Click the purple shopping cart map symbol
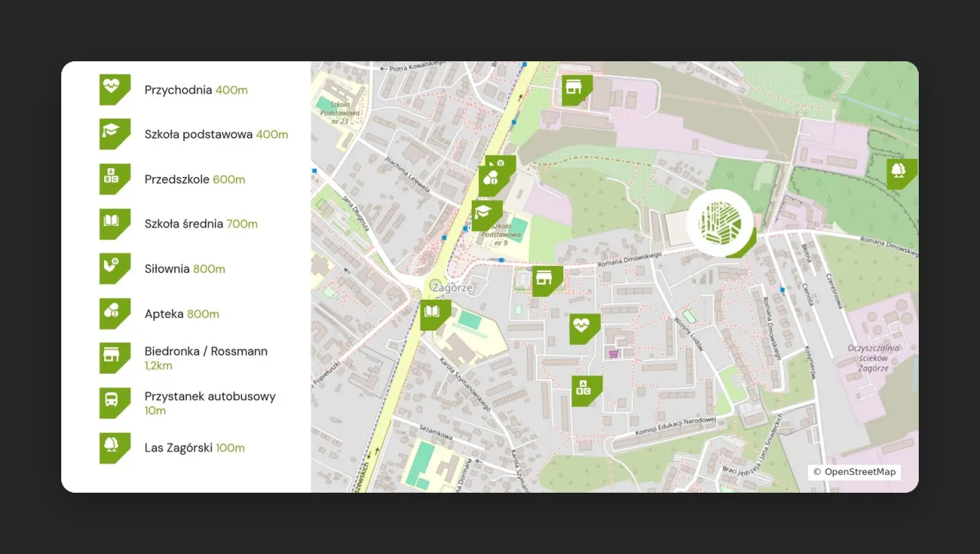 click(613, 354)
